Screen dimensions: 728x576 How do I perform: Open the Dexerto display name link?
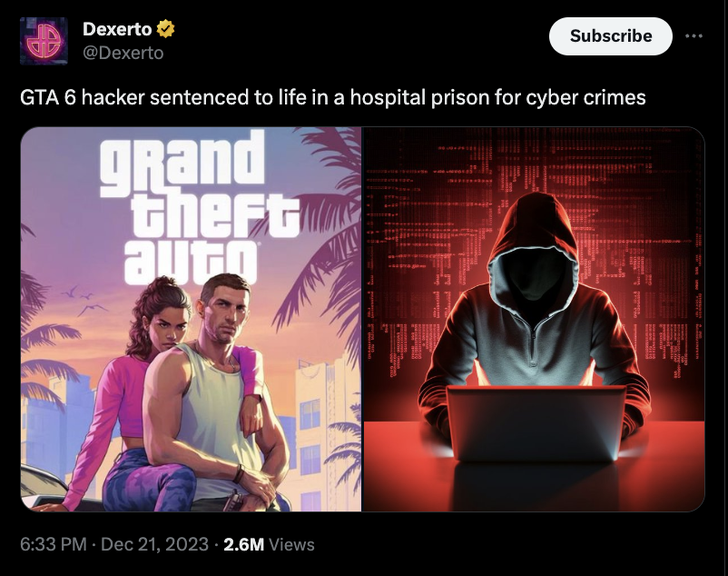117,29
